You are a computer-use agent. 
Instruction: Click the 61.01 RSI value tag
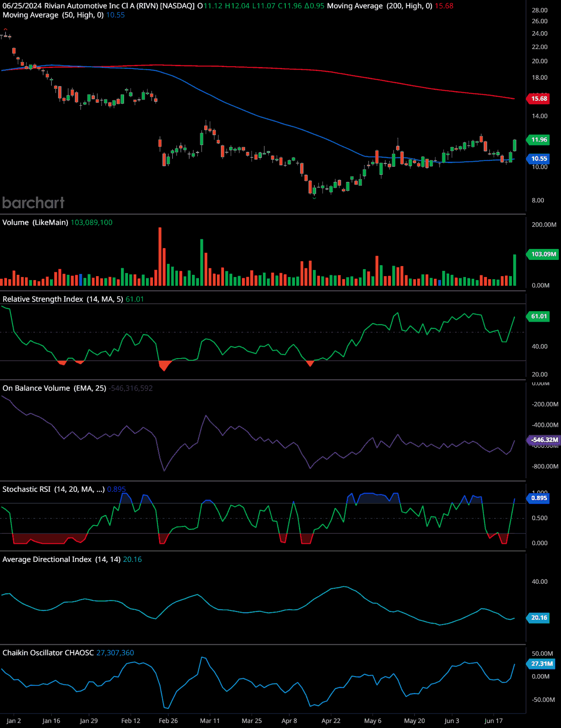539,316
